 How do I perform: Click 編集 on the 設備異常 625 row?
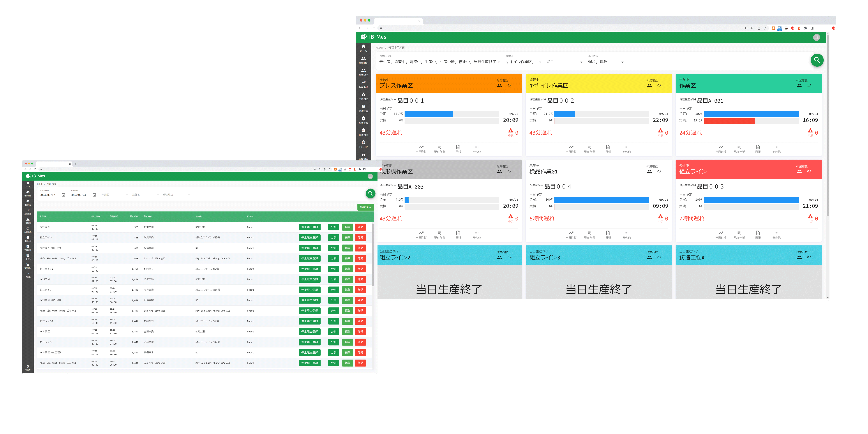[x=347, y=248]
